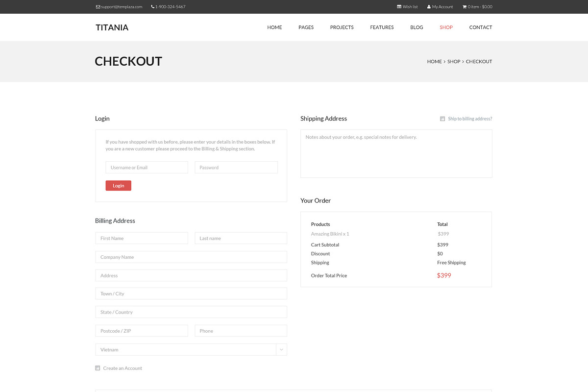Open the Wish list link
Screen dimensions: 588x392
tap(410, 7)
